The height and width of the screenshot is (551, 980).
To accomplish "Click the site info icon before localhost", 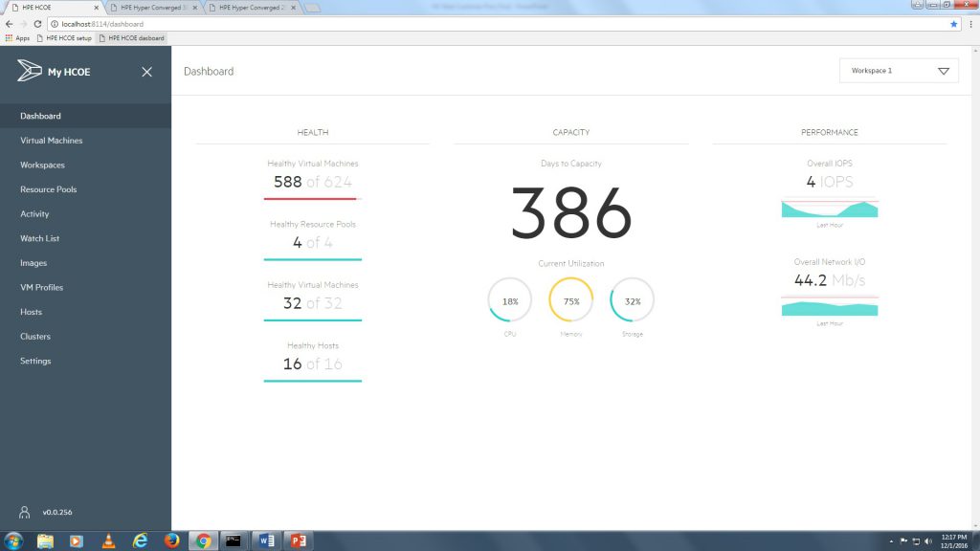I will pos(55,24).
